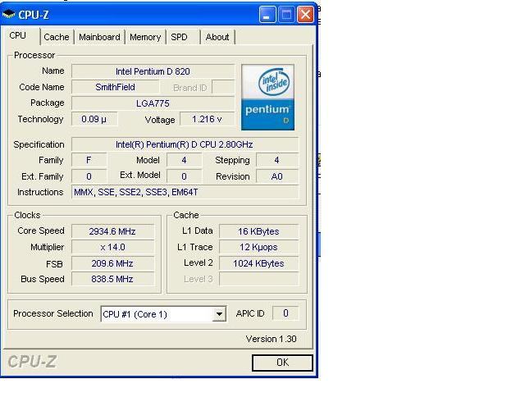This screenshot has height=420, width=525.
Task: Click the FSB value 209.6 MHz
Action: (112, 263)
